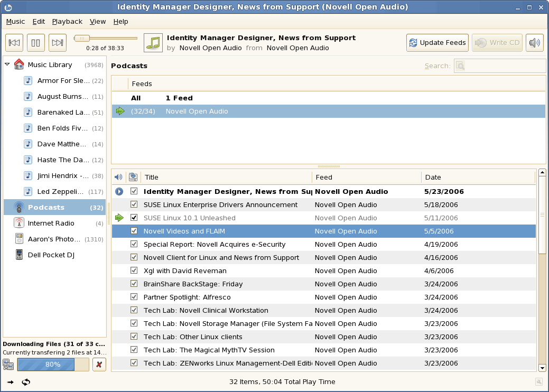Click the previous track button
Screen dimensions: 549x392
point(14,43)
